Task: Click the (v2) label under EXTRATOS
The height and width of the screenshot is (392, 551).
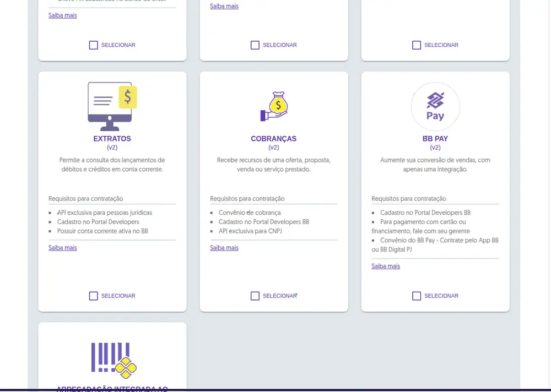Action: (112, 148)
